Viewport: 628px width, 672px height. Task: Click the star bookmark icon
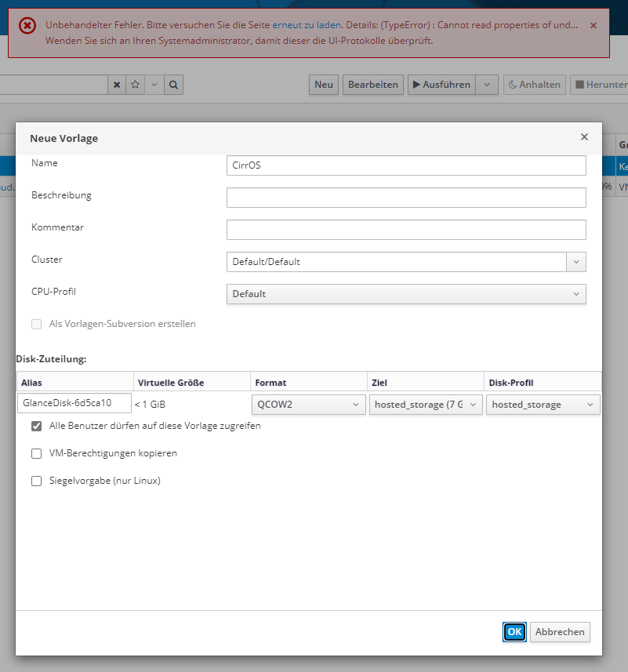point(135,85)
